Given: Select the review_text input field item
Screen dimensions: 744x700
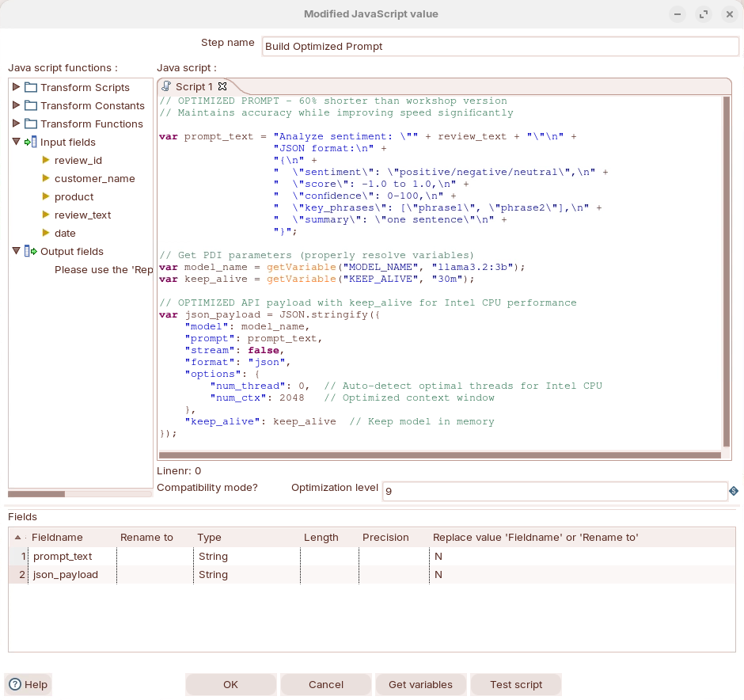Looking at the screenshot, I should 82,215.
